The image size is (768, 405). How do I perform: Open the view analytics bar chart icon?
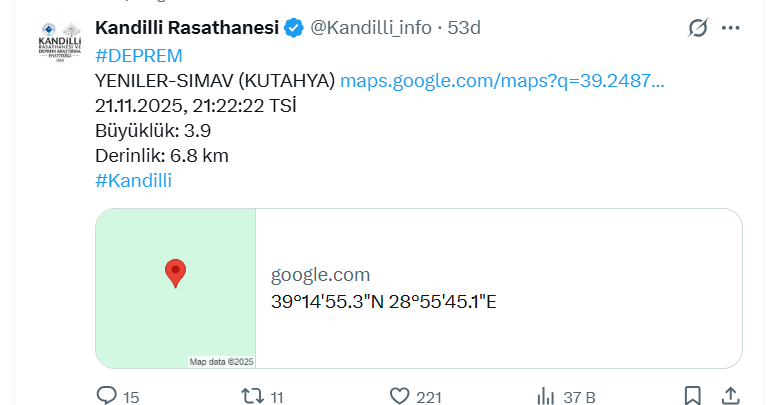pyautogui.click(x=547, y=396)
